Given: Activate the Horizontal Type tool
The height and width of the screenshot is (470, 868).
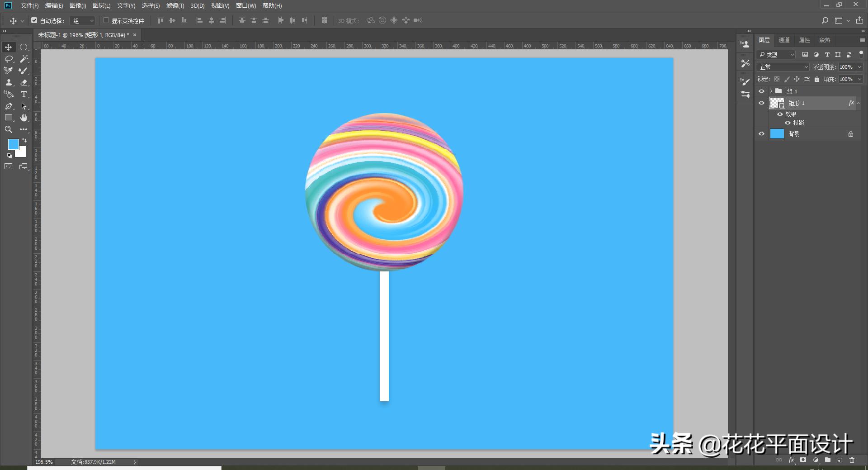Looking at the screenshot, I should [x=24, y=94].
